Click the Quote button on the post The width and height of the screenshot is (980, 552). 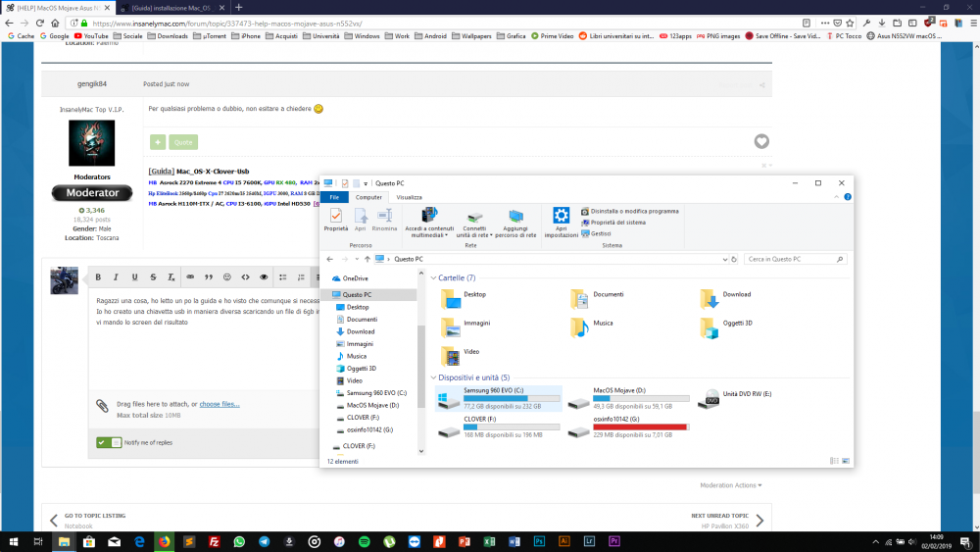(x=183, y=142)
